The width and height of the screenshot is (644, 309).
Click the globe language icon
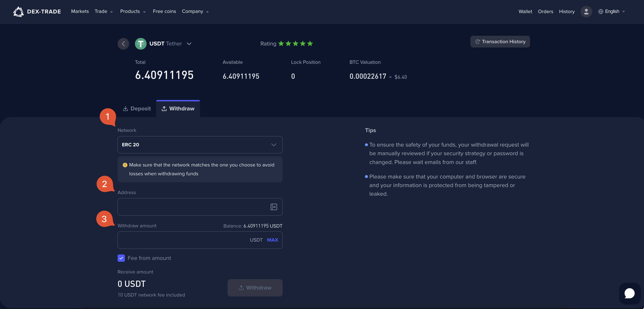tap(601, 12)
